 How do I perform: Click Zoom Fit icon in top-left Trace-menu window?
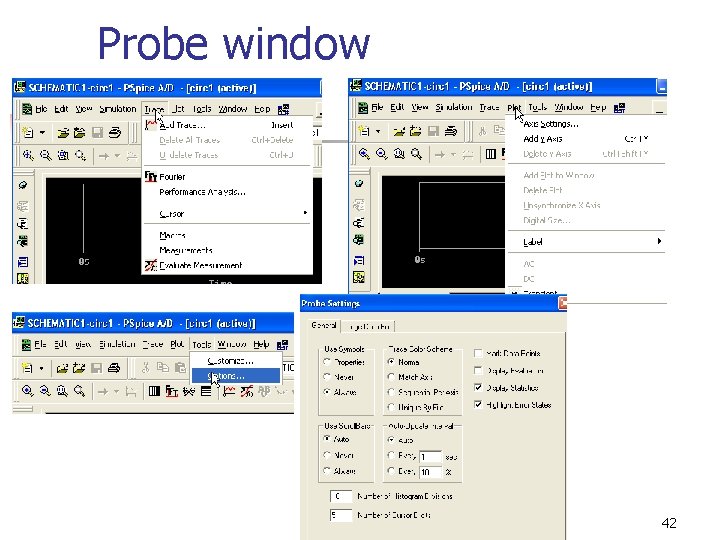pyautogui.click(x=80, y=156)
